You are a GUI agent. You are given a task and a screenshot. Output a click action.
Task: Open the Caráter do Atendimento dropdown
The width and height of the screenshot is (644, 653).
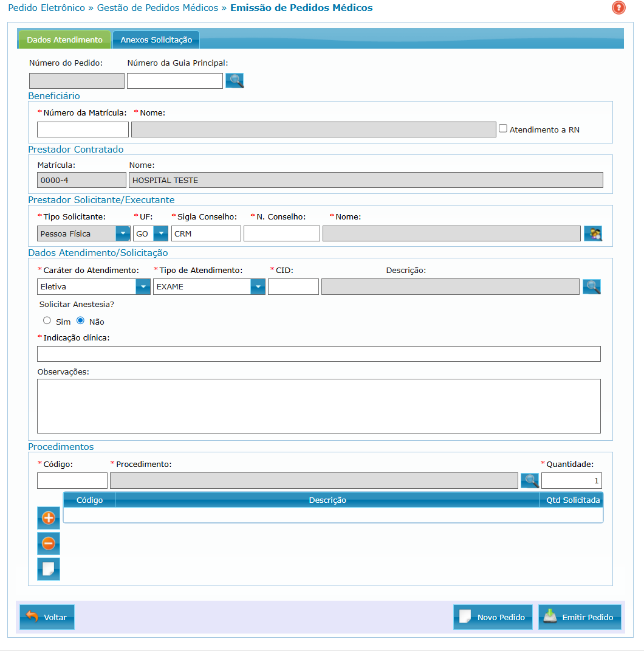pyautogui.click(x=143, y=286)
